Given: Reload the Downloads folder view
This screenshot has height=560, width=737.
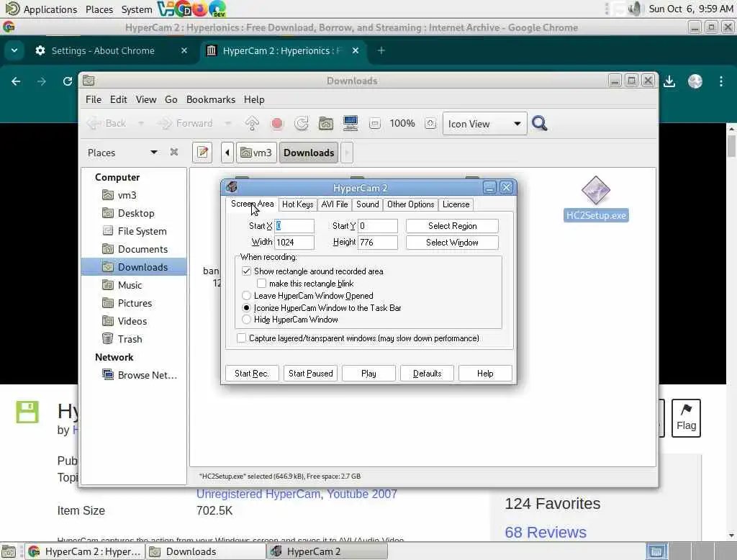Looking at the screenshot, I should [302, 123].
